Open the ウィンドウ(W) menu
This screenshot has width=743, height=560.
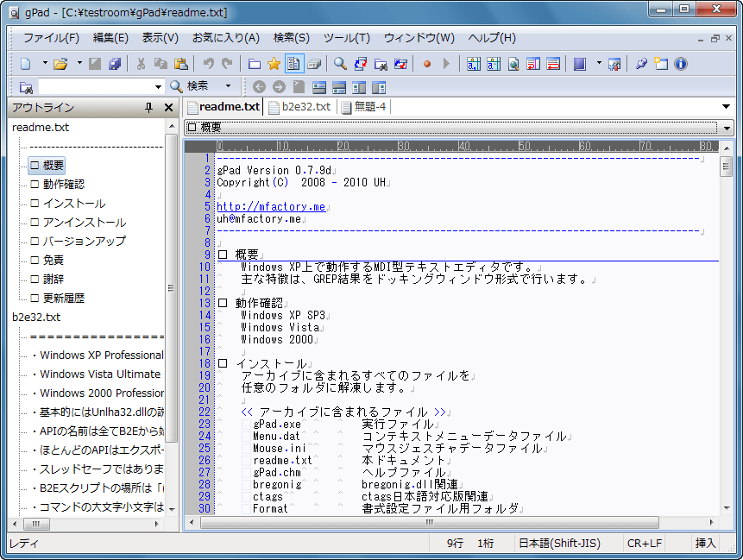click(419, 38)
